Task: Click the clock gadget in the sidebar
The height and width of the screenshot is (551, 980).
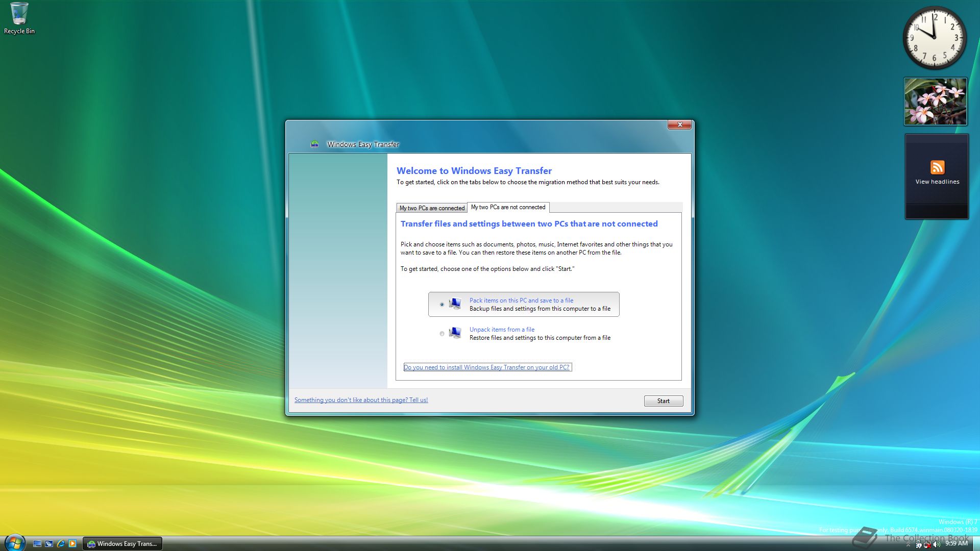Action: point(935,38)
